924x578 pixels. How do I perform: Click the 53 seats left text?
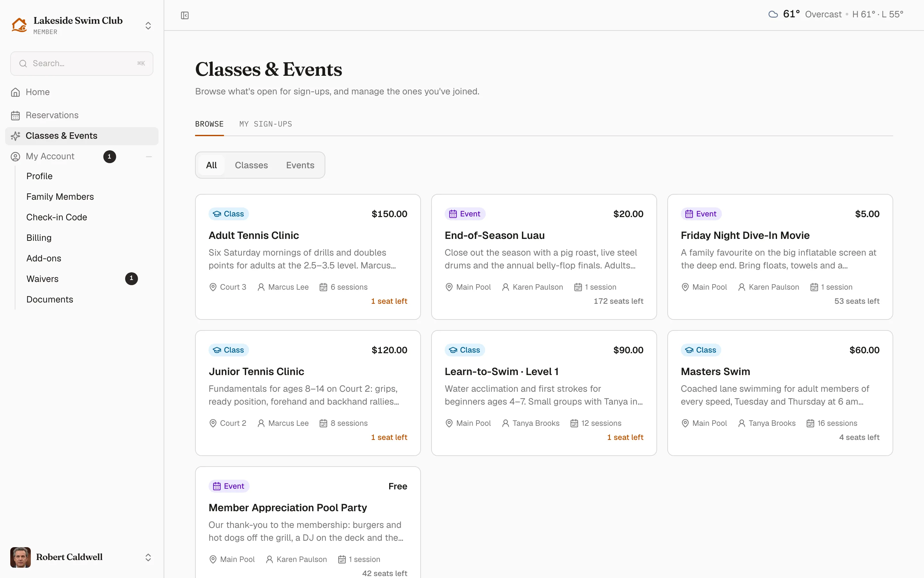(857, 301)
